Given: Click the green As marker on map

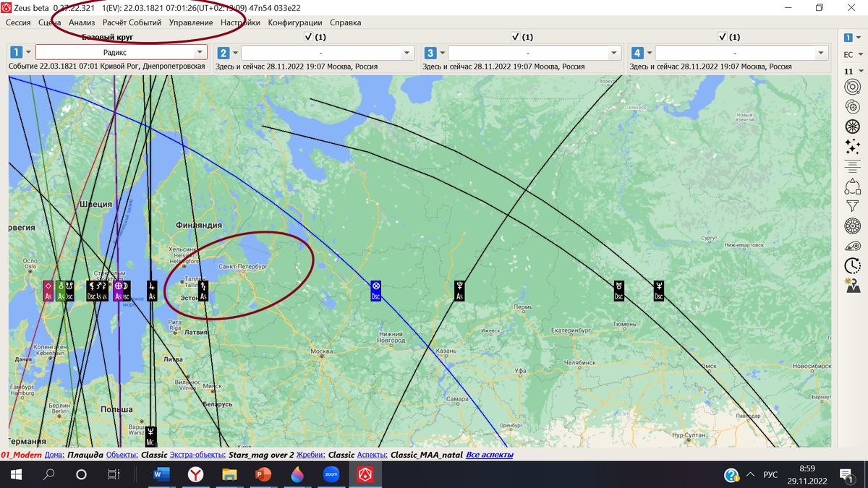Looking at the screenshot, I should (x=61, y=291).
